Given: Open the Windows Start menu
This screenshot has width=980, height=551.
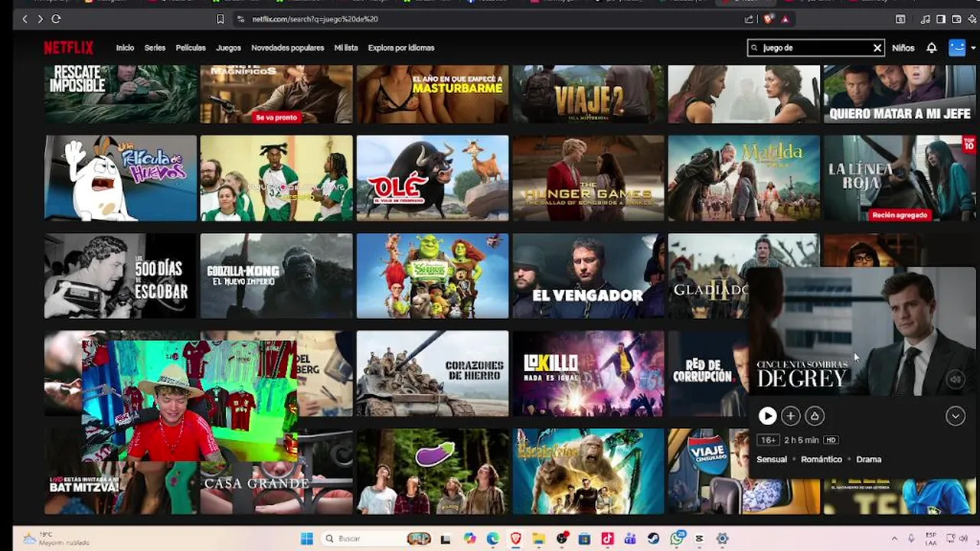Looking at the screenshot, I should 306,539.
